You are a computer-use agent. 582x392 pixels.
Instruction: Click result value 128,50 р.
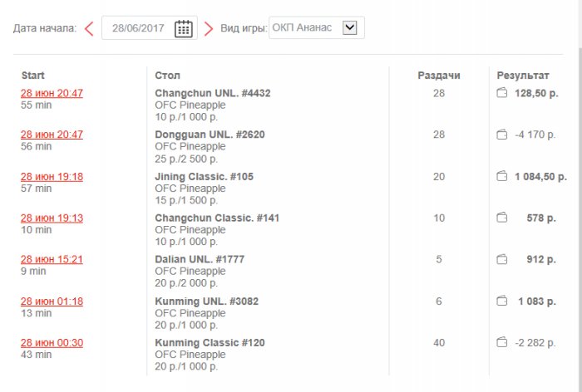[x=536, y=93]
